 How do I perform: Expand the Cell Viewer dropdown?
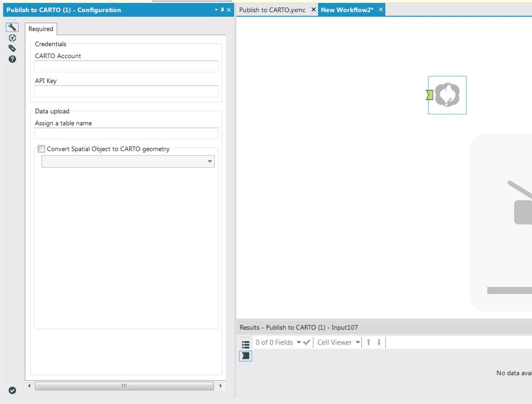click(358, 342)
